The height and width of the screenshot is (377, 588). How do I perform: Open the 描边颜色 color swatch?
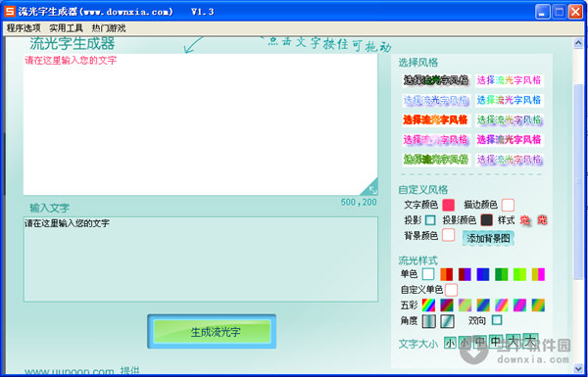(x=508, y=205)
